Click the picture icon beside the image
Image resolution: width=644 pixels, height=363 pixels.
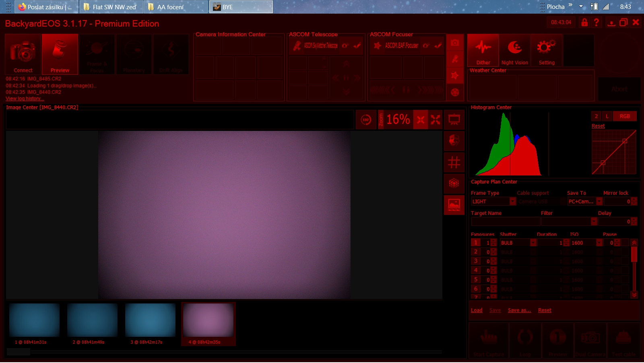[x=454, y=205]
